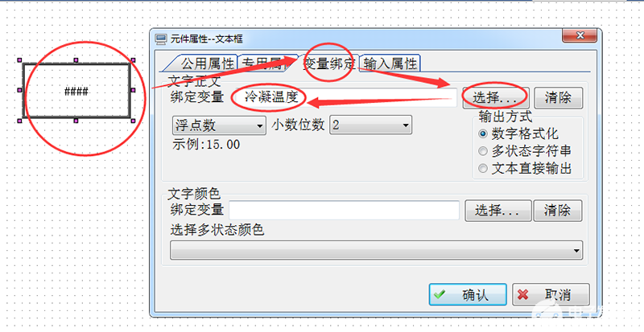Click the bottom-right handle of text box
The image size is (644, 332).
pyautogui.click(x=133, y=121)
